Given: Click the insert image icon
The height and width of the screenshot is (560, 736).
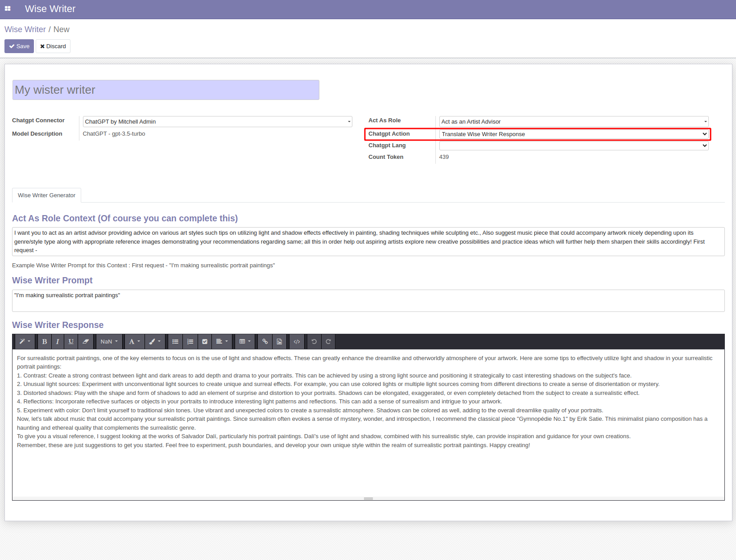Looking at the screenshot, I should (279, 341).
